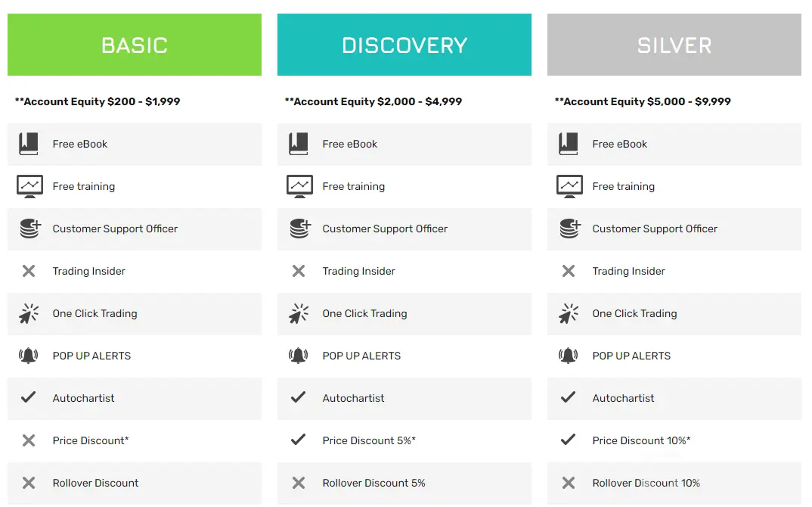
Task: Click the Free eBook icon in Silver column
Action: (569, 144)
